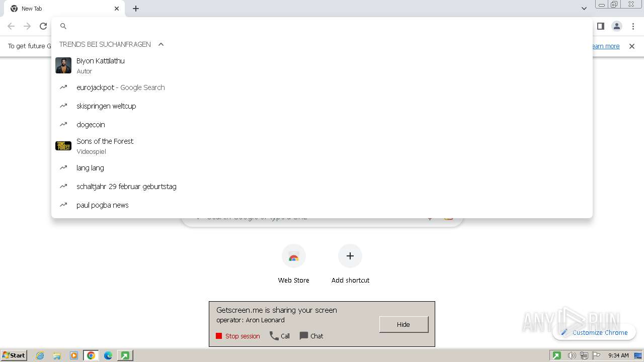Screen dimensions: 644x362
Task: Open the network tray icon
Action: [x=584, y=355]
